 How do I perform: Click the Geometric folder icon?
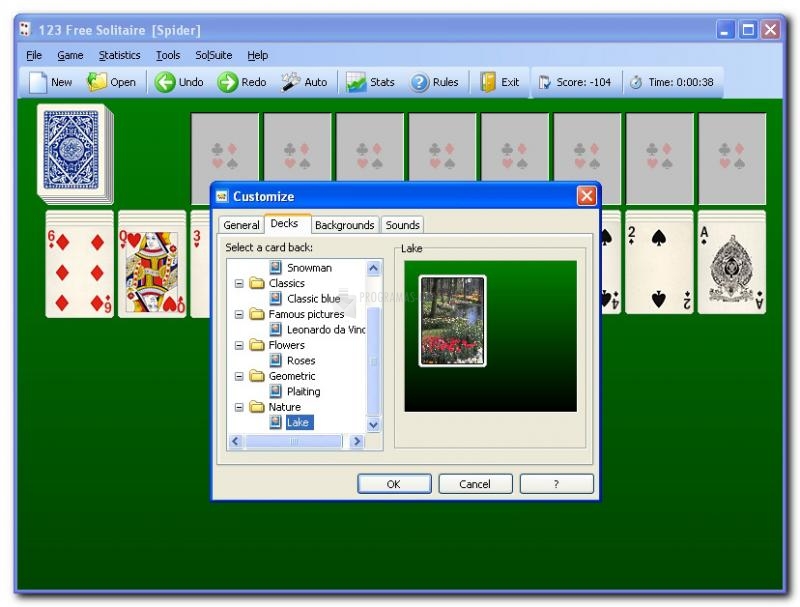point(257,376)
